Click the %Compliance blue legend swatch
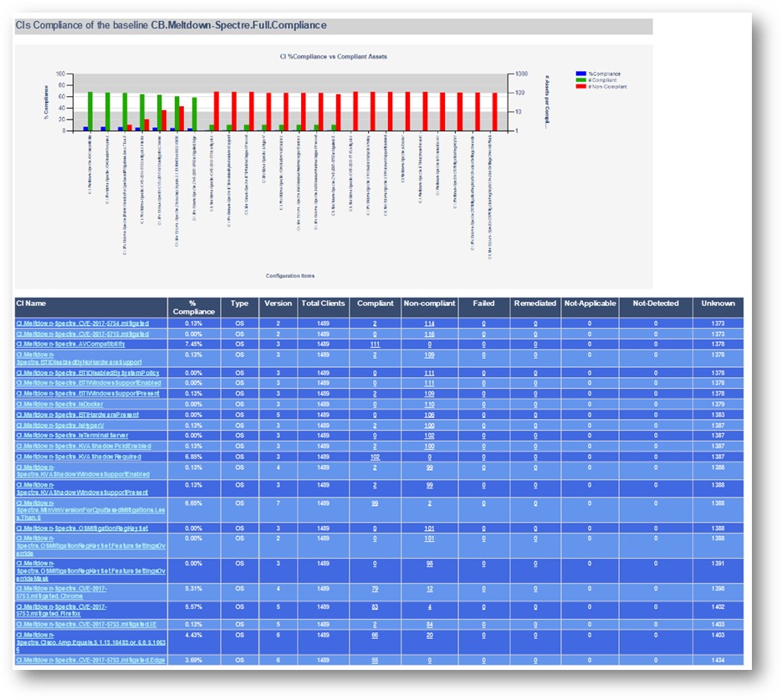This screenshot has width=782, height=700. coord(581,74)
